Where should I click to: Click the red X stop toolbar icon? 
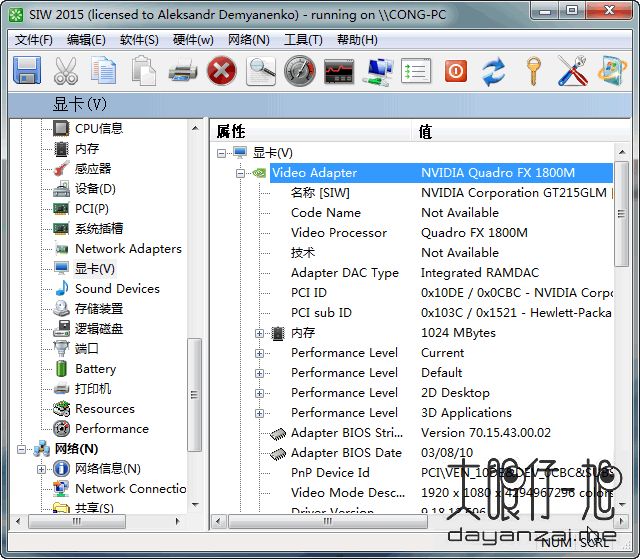pos(221,71)
